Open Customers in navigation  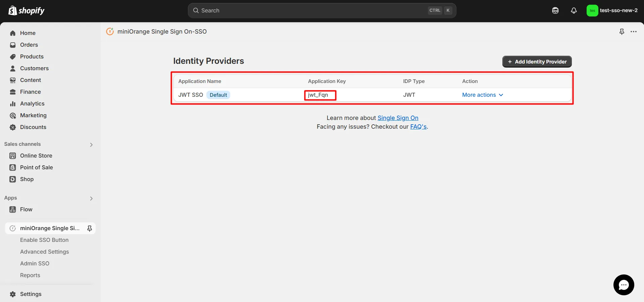34,68
